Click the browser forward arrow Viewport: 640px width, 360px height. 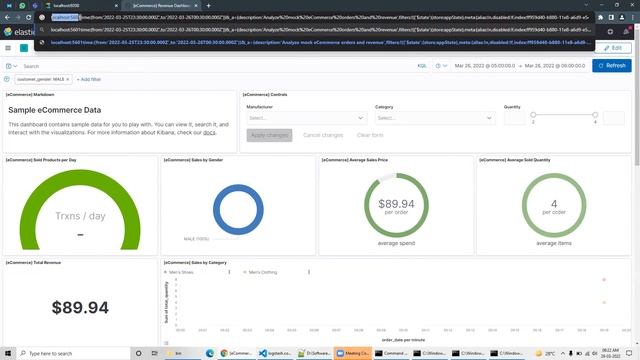coord(18,18)
